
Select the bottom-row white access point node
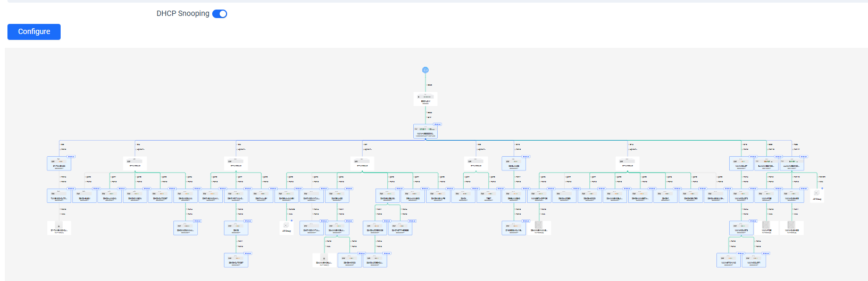[x=324, y=260]
